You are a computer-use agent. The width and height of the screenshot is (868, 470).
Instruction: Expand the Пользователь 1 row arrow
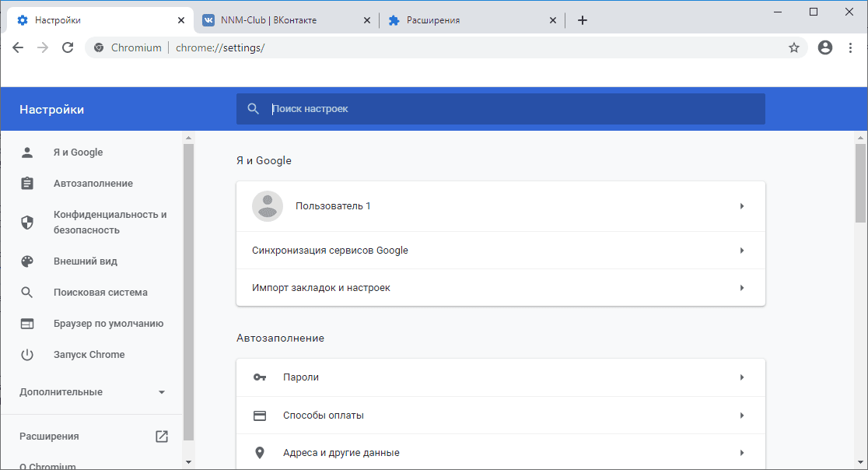point(742,206)
